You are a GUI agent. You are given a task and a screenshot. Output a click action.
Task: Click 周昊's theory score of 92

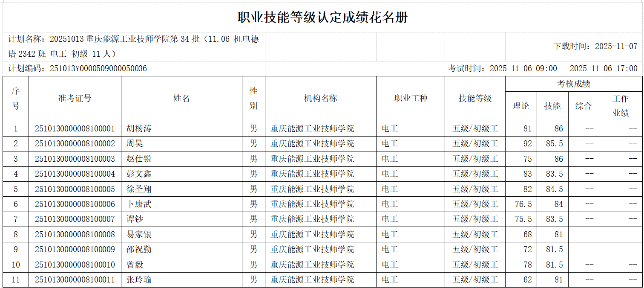[528, 143]
